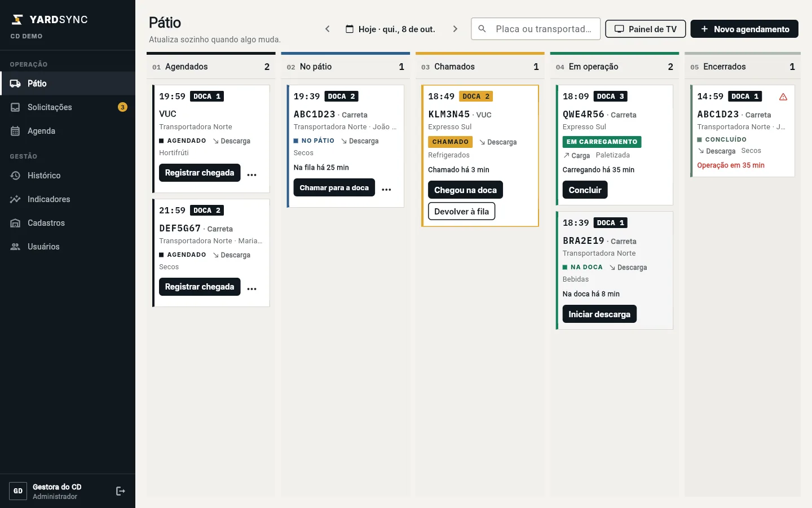Click the Solicitações badge showing 3
Viewport: 812px width, 508px height.
coord(122,107)
